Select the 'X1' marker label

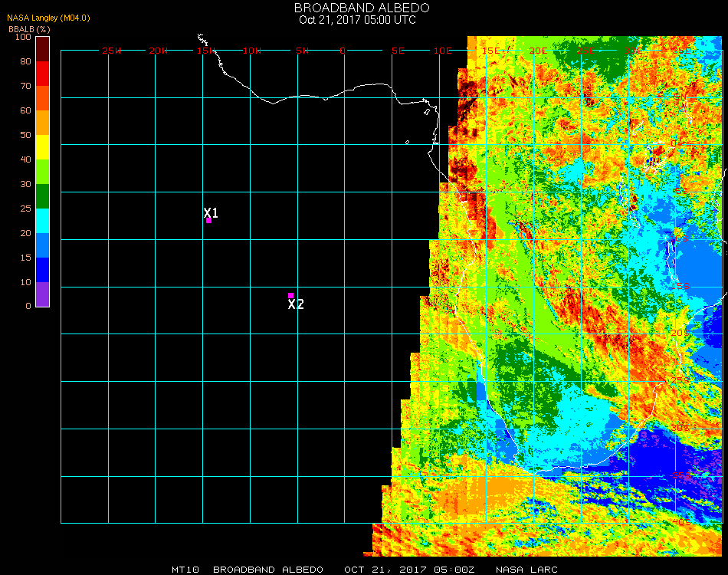click(211, 212)
